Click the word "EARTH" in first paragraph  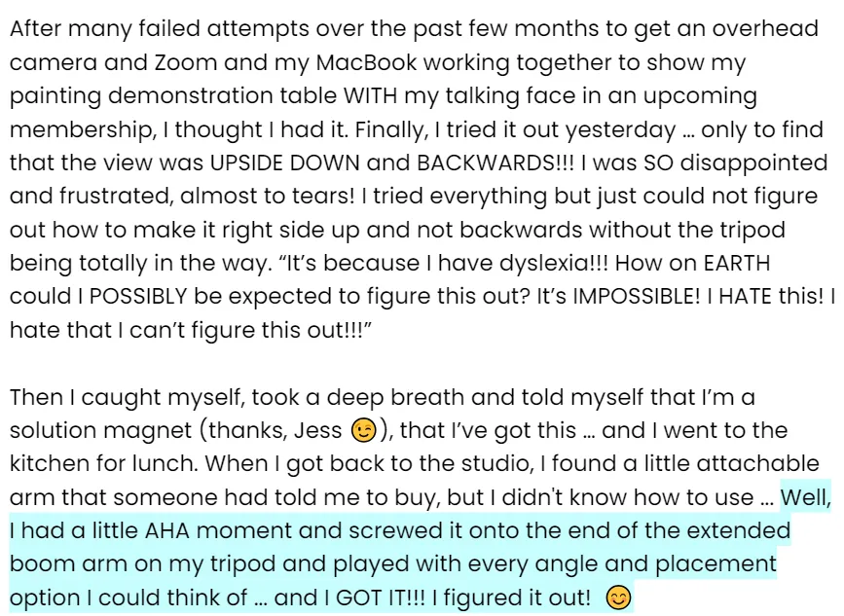(x=737, y=263)
